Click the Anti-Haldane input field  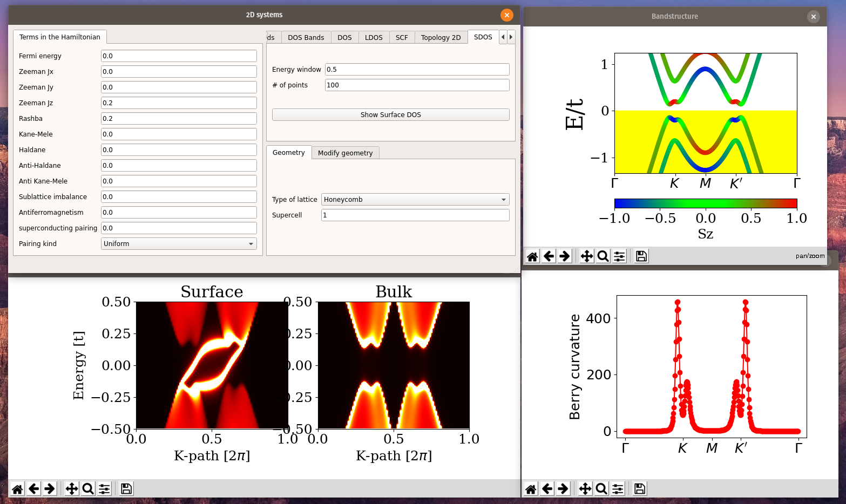[x=179, y=166]
